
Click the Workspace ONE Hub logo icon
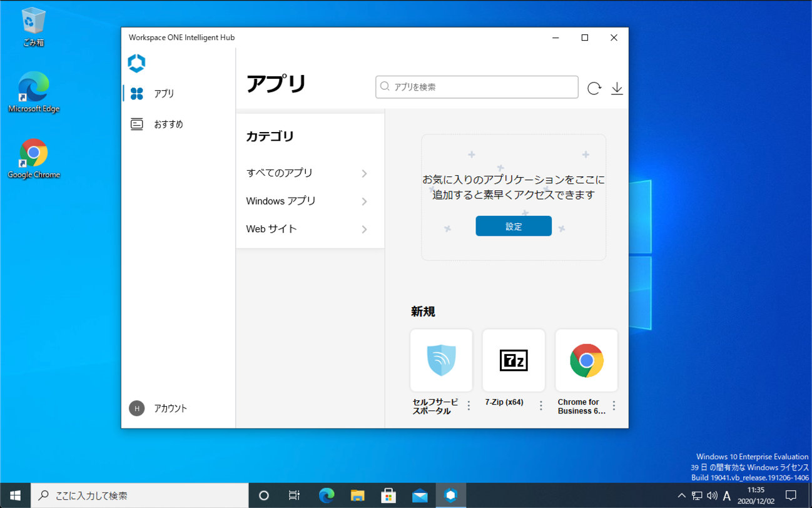coord(136,63)
